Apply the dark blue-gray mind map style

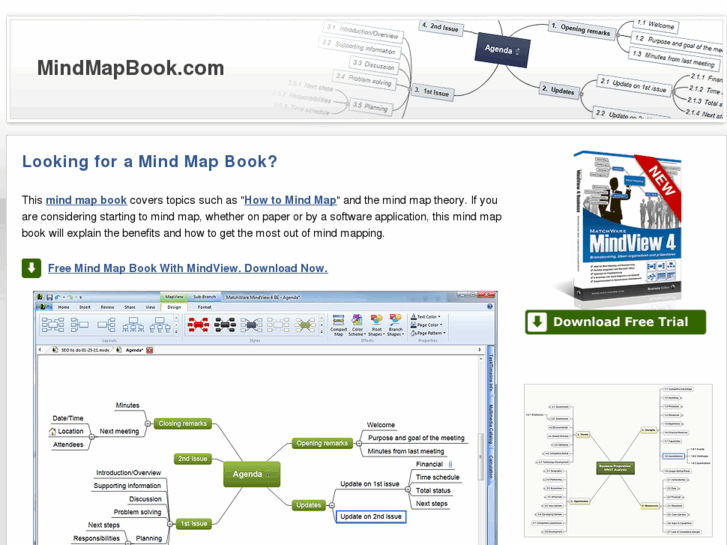[x=252, y=325]
